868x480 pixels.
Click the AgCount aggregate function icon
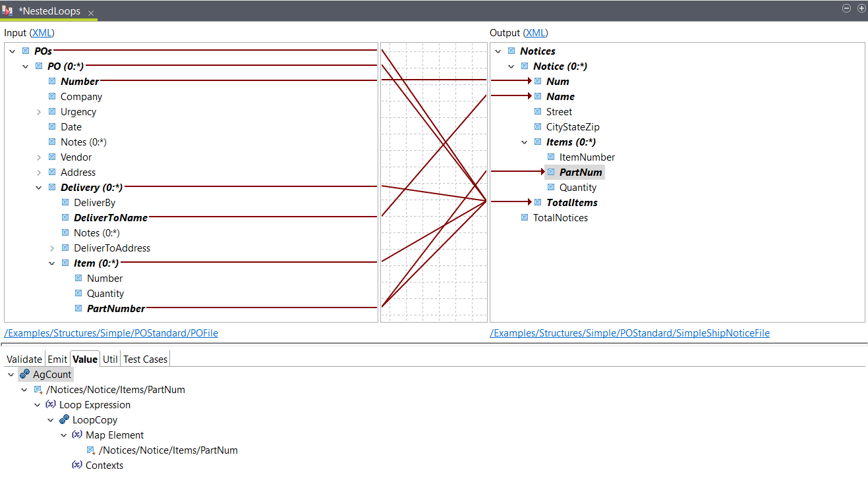point(25,374)
